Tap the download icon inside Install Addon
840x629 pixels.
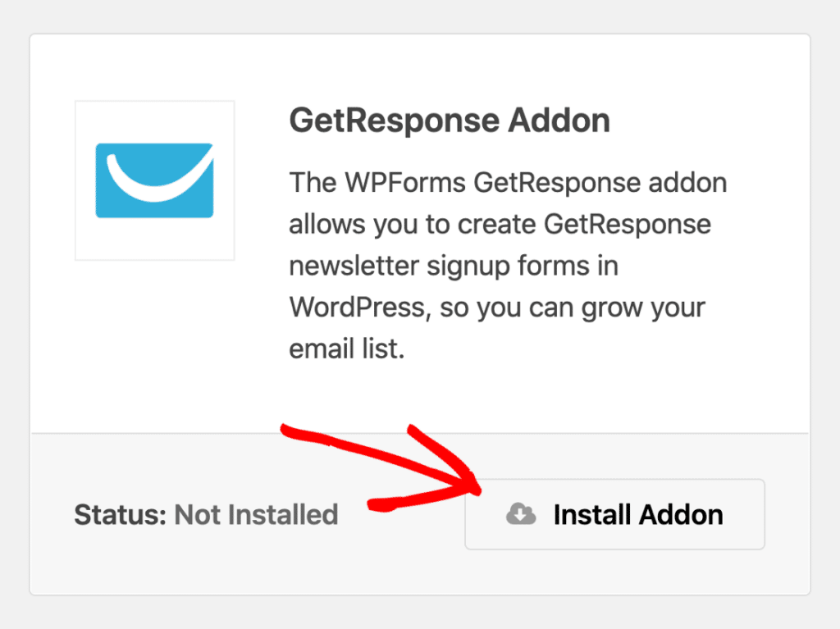pos(519,514)
